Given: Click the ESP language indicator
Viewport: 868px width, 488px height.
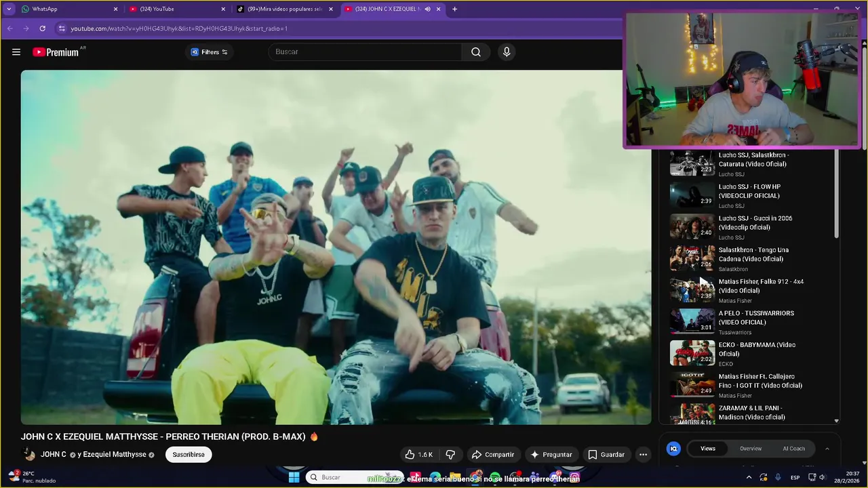Looking at the screenshot, I should pos(795,477).
